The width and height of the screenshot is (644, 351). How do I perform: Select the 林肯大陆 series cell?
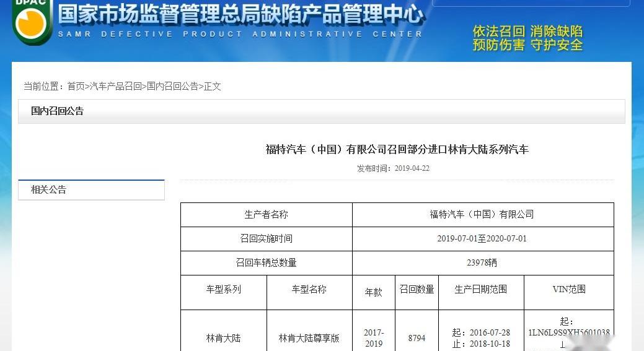(223, 331)
